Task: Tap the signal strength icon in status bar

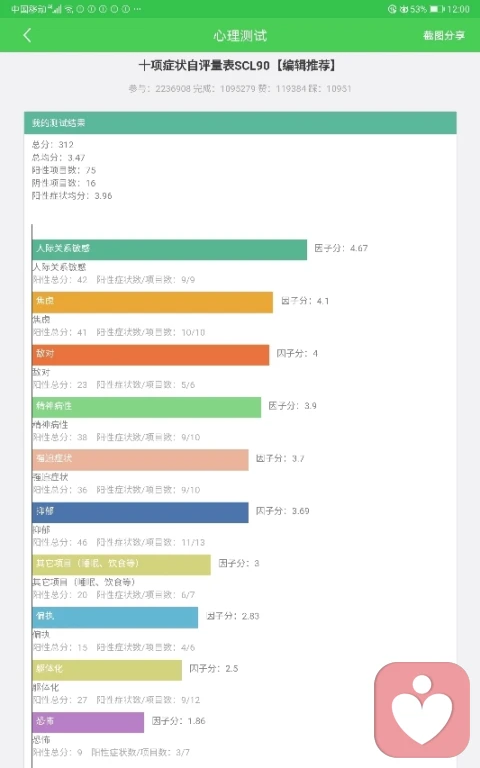Action: coord(57,9)
